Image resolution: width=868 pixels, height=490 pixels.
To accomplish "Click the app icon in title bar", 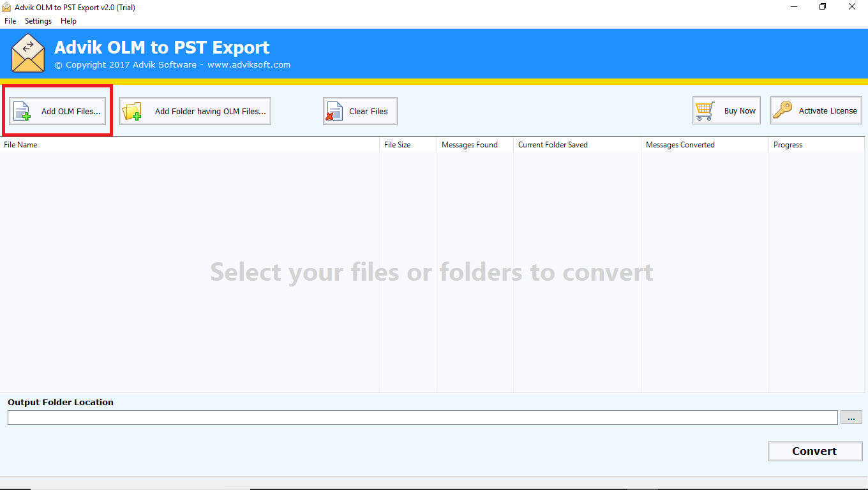I will (7, 7).
